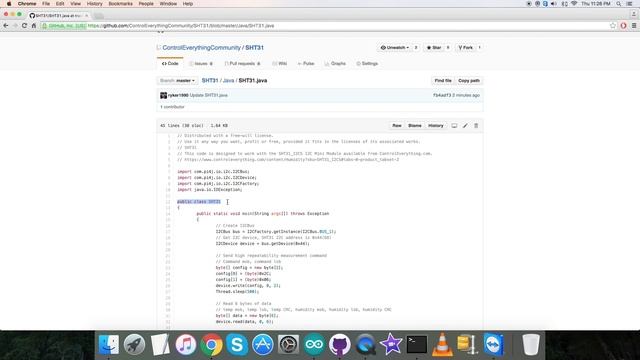Image resolution: width=640 pixels, height=360 pixels.
Task: Open the Graphs tab
Action: click(335, 64)
